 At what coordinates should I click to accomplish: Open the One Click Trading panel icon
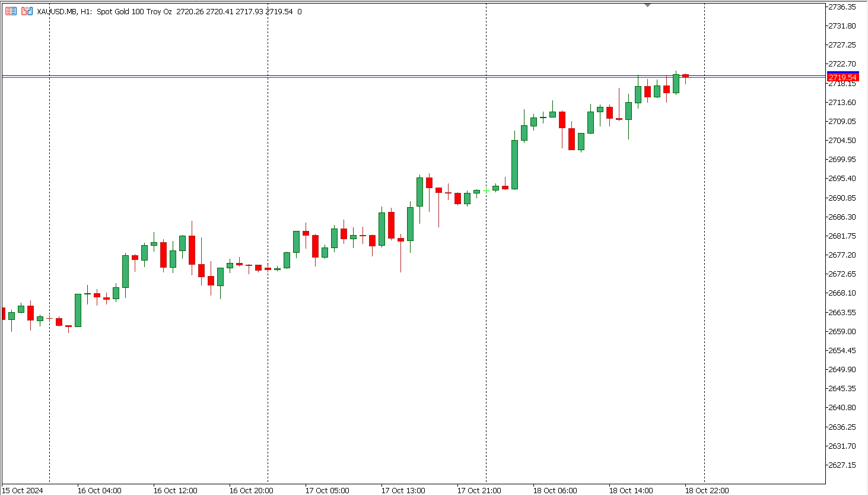point(11,11)
